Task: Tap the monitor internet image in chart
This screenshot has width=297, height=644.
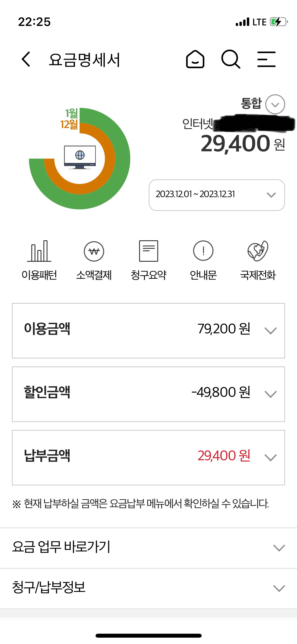Action: 80,157
